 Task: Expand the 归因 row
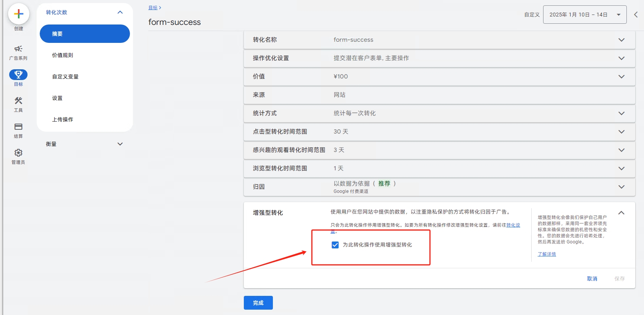click(x=621, y=187)
